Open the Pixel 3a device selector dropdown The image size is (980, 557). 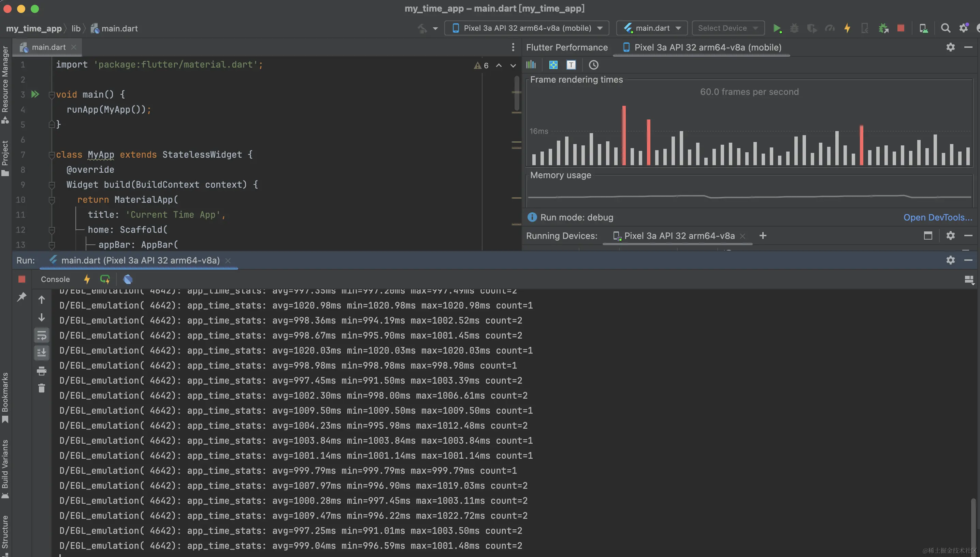click(x=527, y=28)
